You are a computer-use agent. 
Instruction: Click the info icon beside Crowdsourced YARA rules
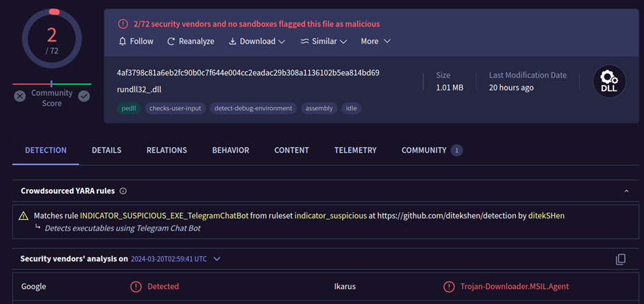(x=123, y=191)
